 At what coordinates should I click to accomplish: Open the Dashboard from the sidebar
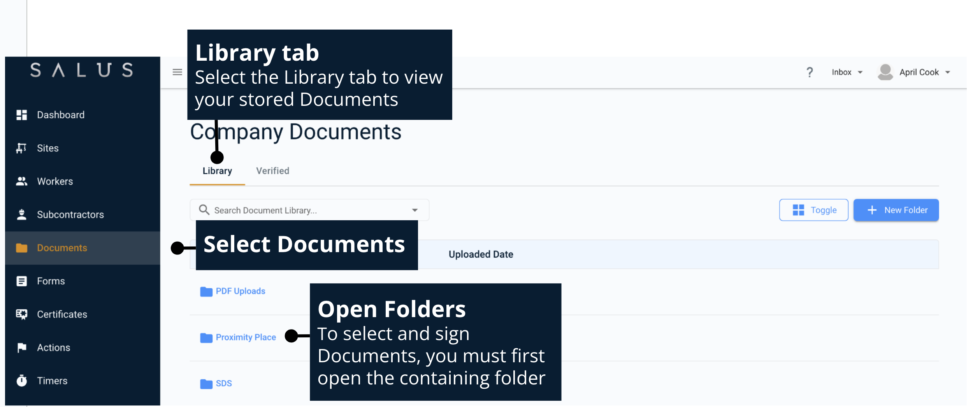tap(61, 114)
